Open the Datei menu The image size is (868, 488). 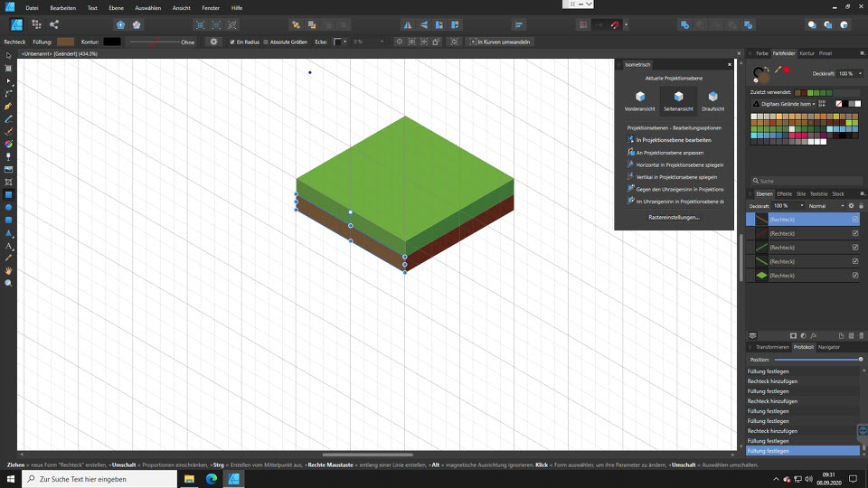tap(33, 8)
